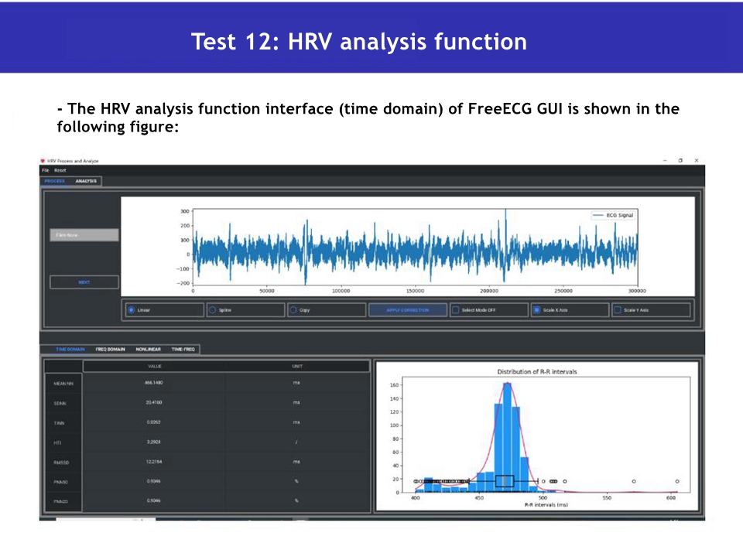Screen dimensions: 743x560
Task: Uncheck the Scale X Axis checkbox
Action: click(536, 309)
